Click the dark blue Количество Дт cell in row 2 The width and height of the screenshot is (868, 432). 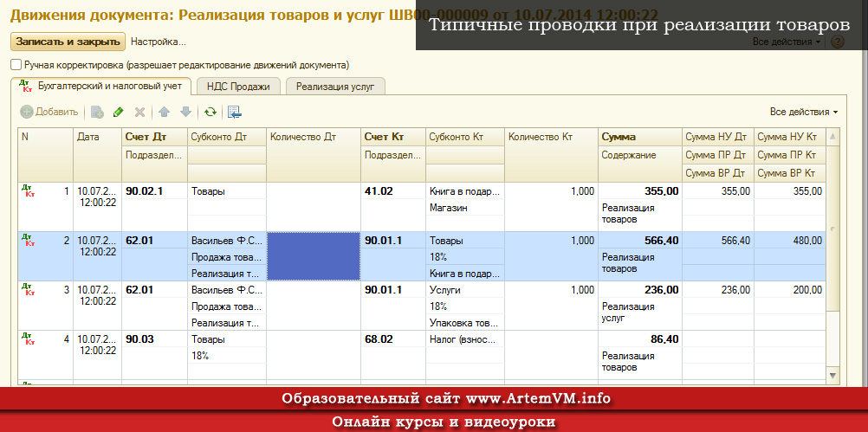point(314,256)
